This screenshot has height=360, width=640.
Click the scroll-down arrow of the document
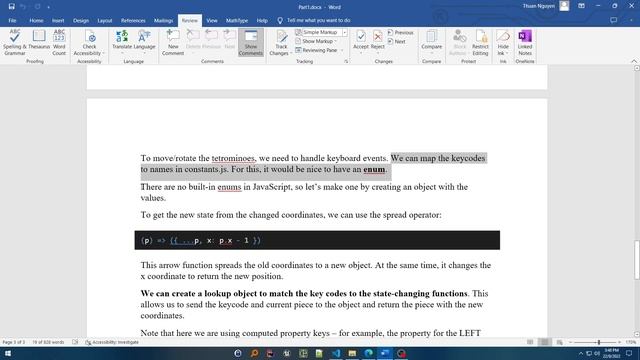point(637,334)
